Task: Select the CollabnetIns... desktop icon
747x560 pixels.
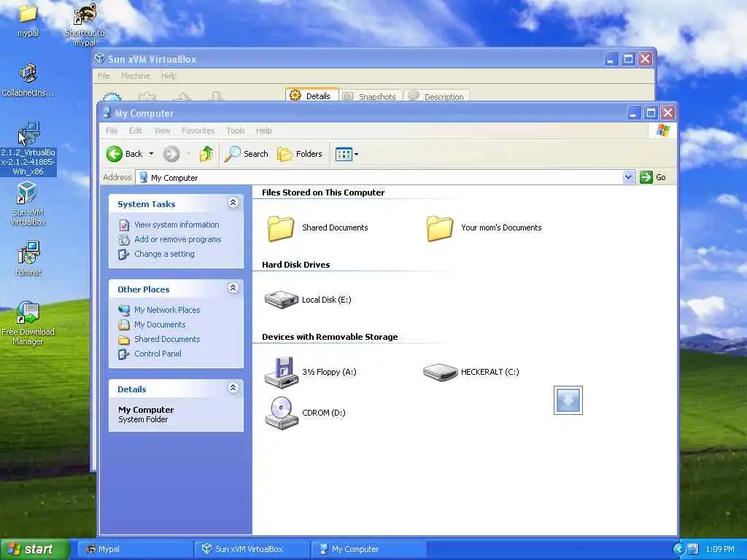Action: pos(28,80)
